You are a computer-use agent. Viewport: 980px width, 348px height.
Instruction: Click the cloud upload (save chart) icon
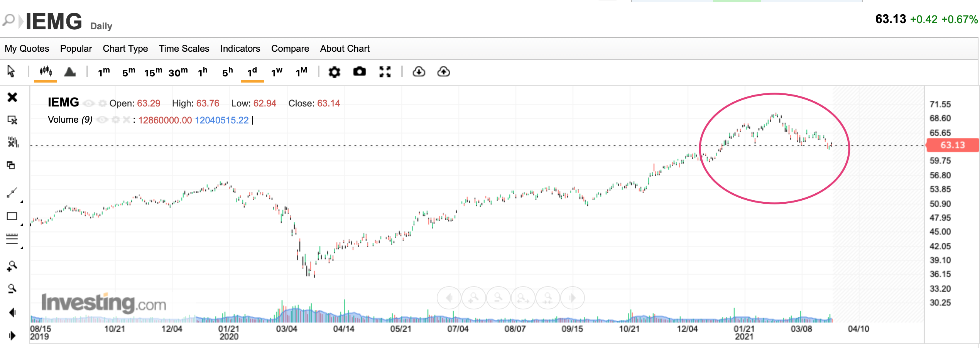pyautogui.click(x=443, y=72)
